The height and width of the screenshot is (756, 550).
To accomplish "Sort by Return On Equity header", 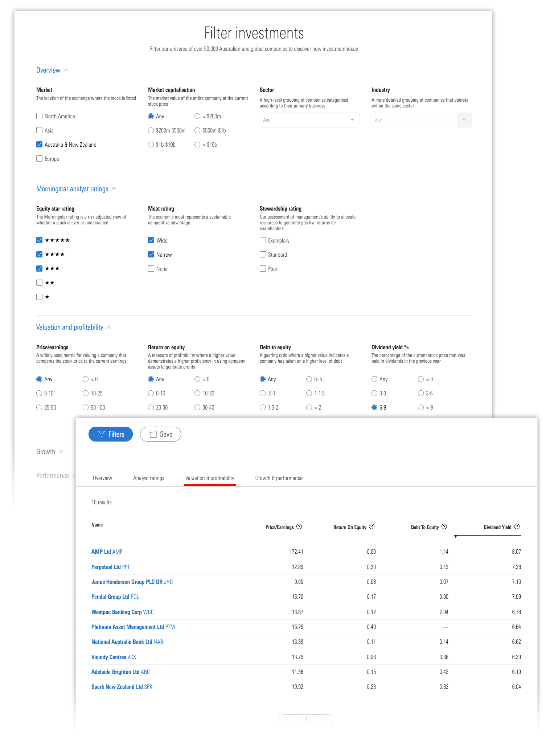I will coord(350,527).
